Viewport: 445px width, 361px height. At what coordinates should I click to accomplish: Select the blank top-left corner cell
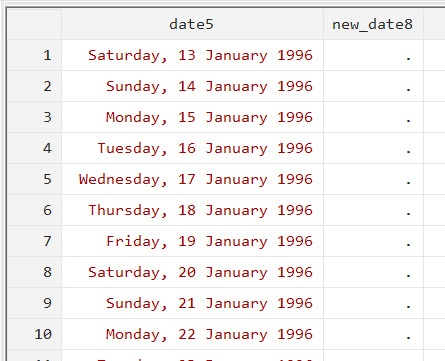pyautogui.click(x=34, y=24)
